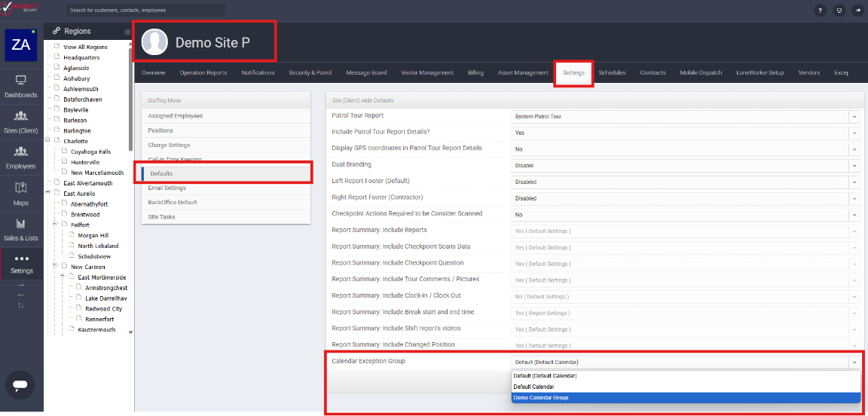This screenshot has height=416, width=868.
Task: Open Site Tasks in Staffing Menu
Action: (x=226, y=216)
